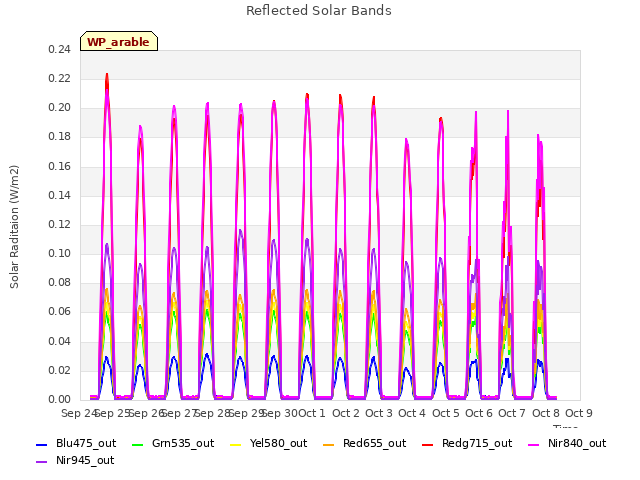The image size is (640, 480).
Task: Click the Oct 4 x-axis tick label
Action: point(412,413)
